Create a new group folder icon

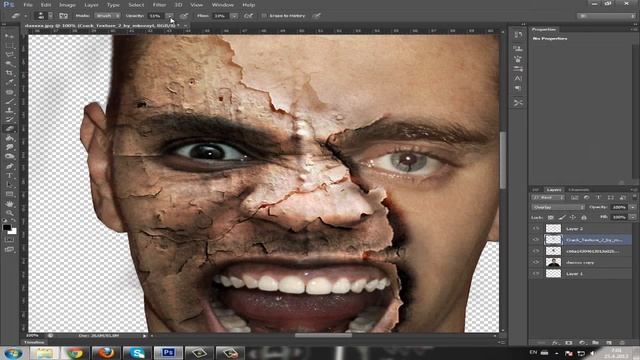click(x=596, y=343)
